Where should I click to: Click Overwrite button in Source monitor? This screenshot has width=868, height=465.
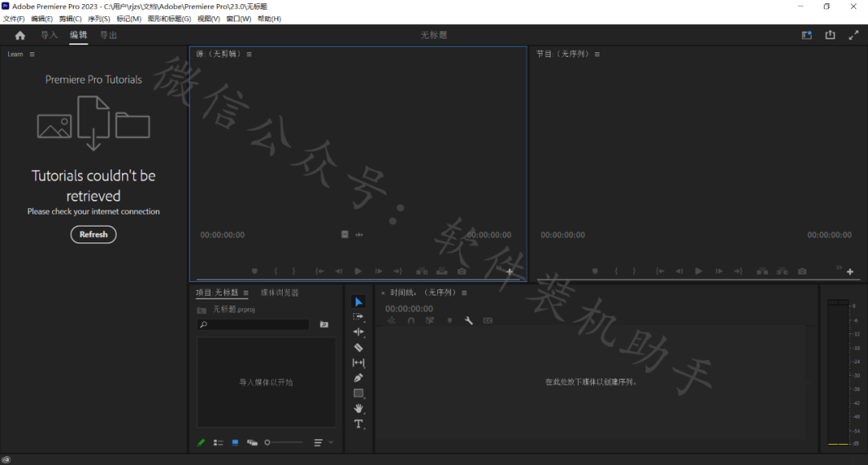point(442,271)
